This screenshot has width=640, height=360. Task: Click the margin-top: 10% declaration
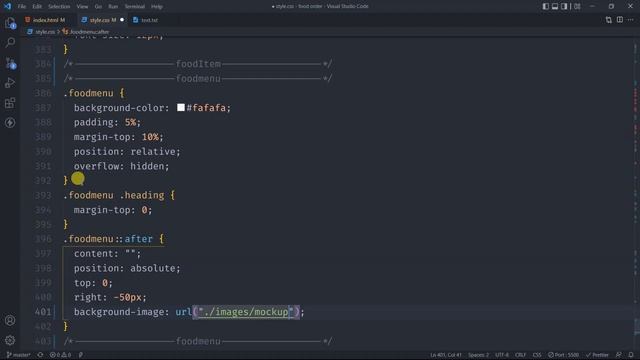[x=118, y=137]
